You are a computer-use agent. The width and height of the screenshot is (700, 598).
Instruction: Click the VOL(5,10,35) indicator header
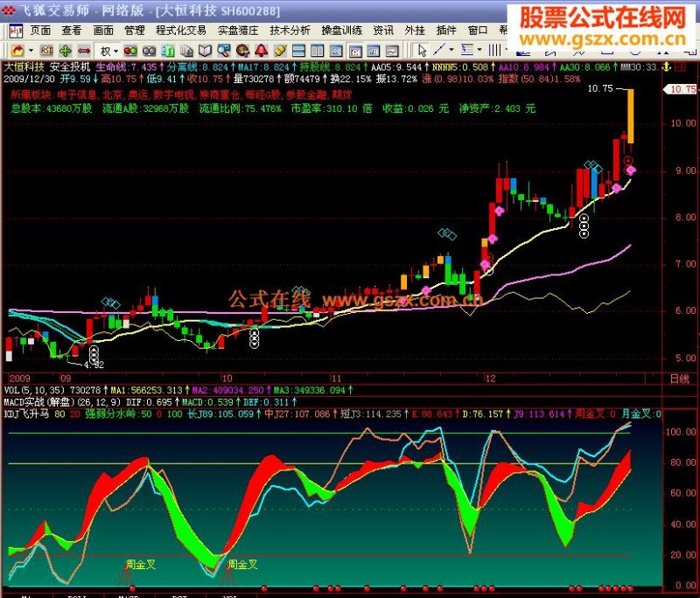pos(35,390)
